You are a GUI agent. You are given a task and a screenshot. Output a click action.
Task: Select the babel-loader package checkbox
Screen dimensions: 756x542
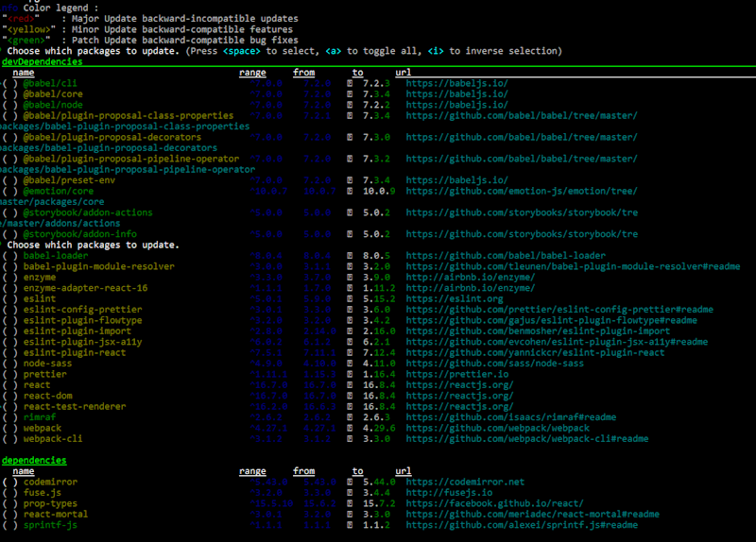tap(10, 256)
